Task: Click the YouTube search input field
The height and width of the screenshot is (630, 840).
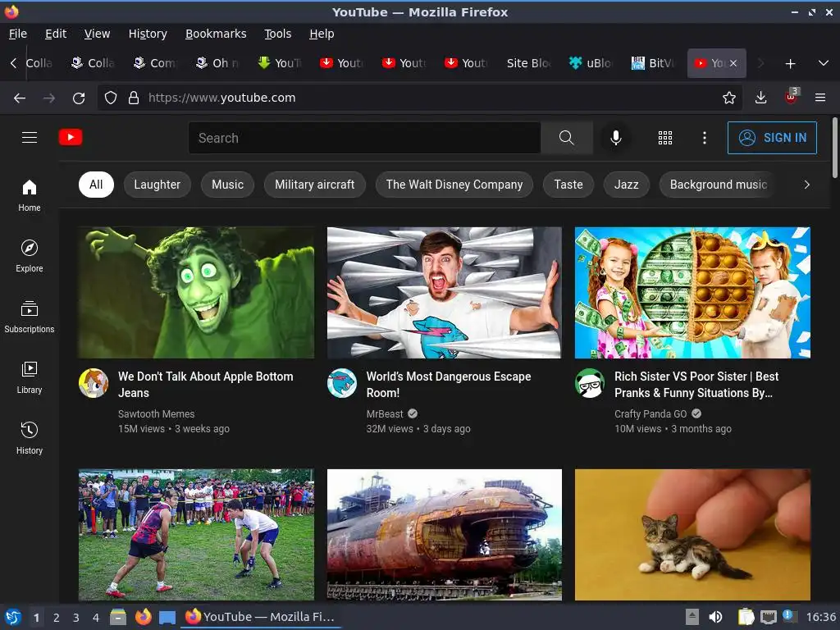Action: [x=364, y=138]
